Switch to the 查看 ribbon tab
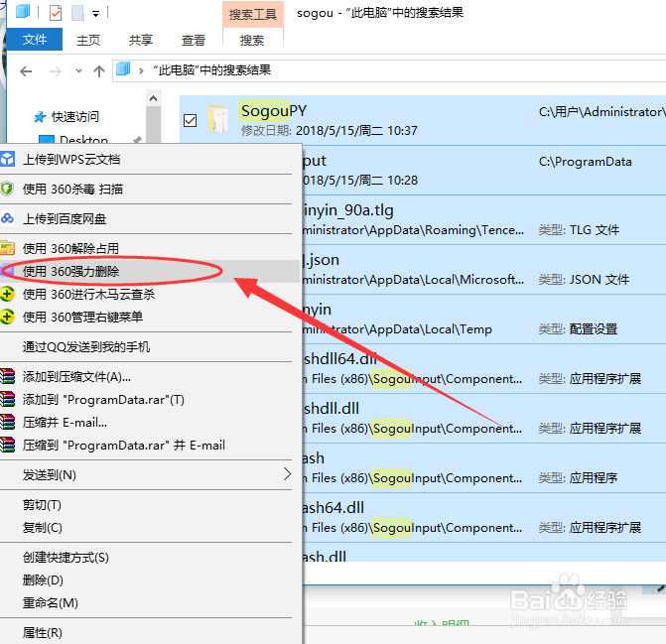 (x=194, y=41)
